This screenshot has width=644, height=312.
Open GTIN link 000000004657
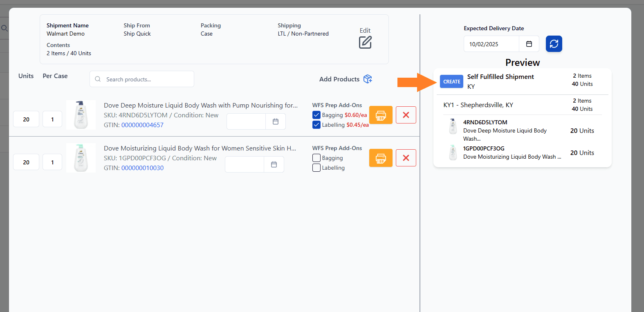[142, 125]
